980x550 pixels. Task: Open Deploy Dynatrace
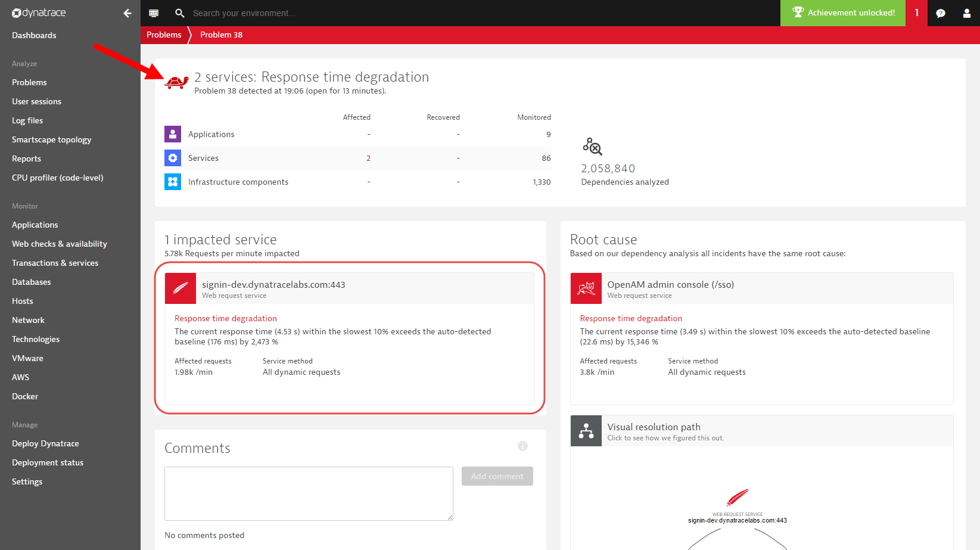[45, 443]
